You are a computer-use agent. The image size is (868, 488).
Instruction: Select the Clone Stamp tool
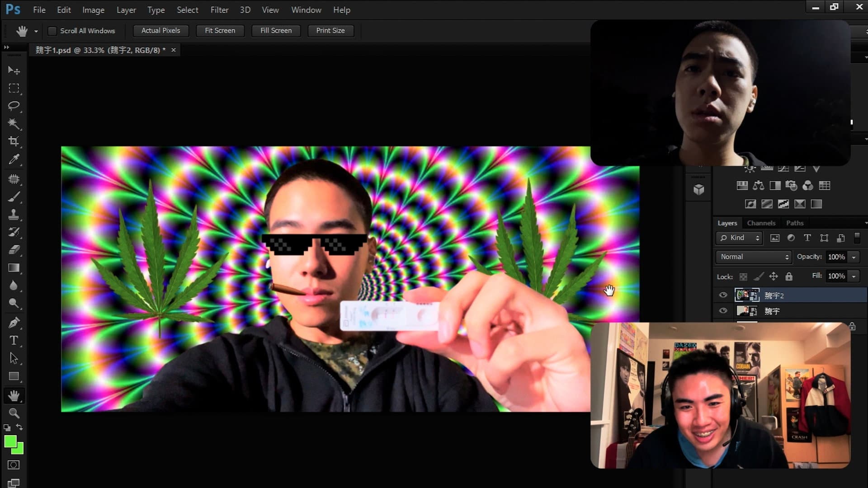click(x=14, y=214)
